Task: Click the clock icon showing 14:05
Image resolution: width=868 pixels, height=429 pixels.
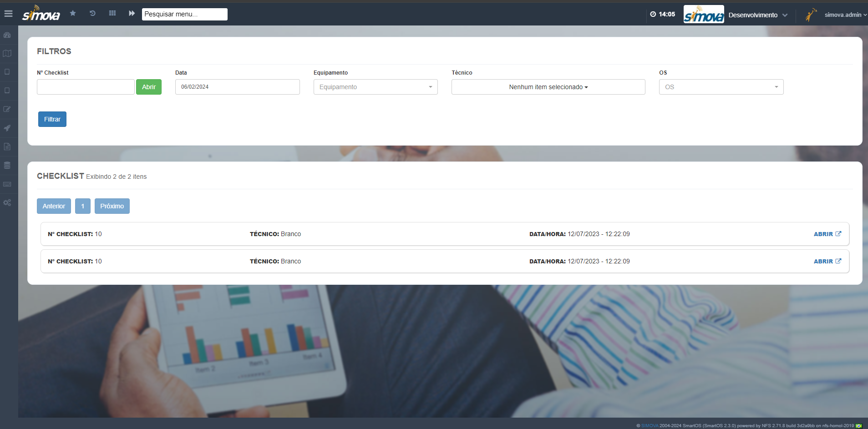Action: coord(653,14)
